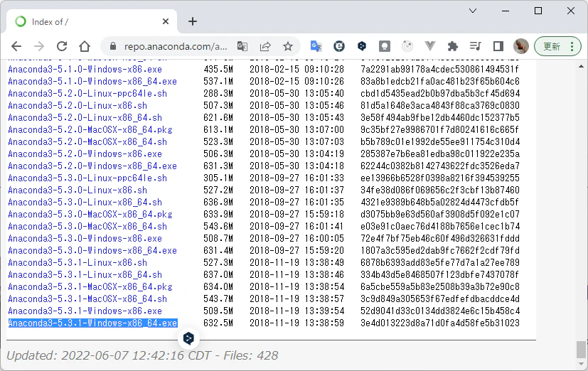Image resolution: width=588 pixels, height=371 pixels.
Task: Open the faded circular swirl extension
Action: pyautogui.click(x=407, y=46)
